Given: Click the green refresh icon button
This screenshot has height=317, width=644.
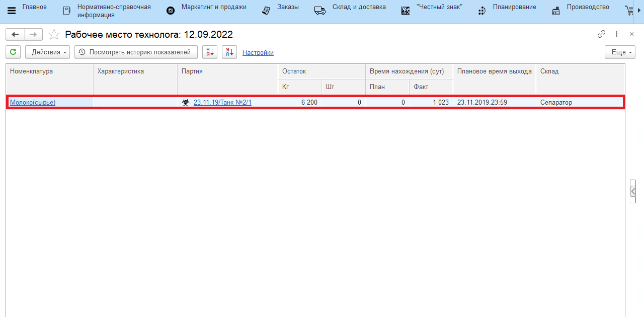Looking at the screenshot, I should point(13,52).
